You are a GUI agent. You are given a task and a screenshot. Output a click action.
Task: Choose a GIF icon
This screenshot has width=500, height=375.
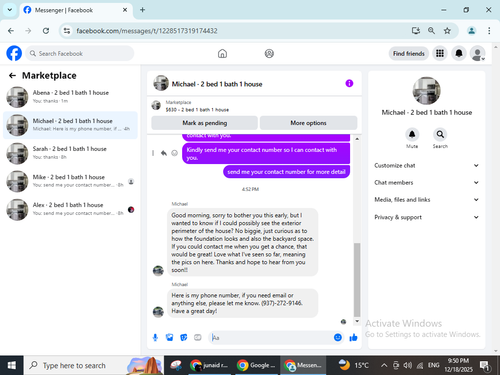tap(198, 338)
